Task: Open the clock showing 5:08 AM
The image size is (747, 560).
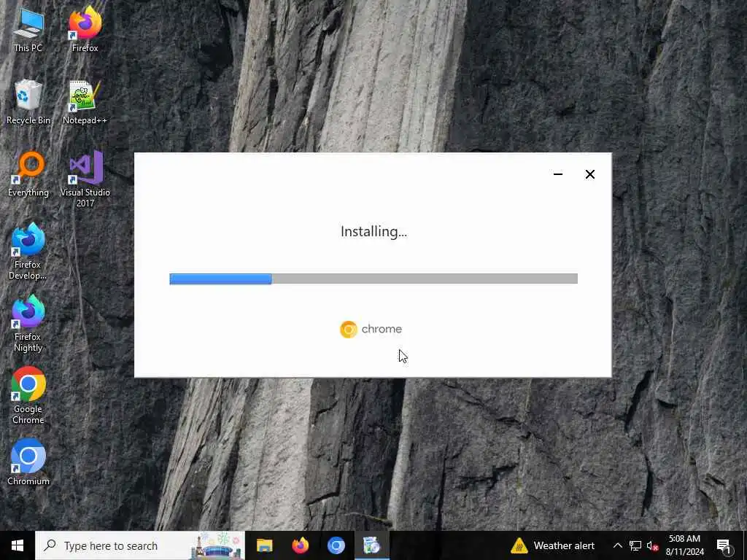Action: coord(684,545)
